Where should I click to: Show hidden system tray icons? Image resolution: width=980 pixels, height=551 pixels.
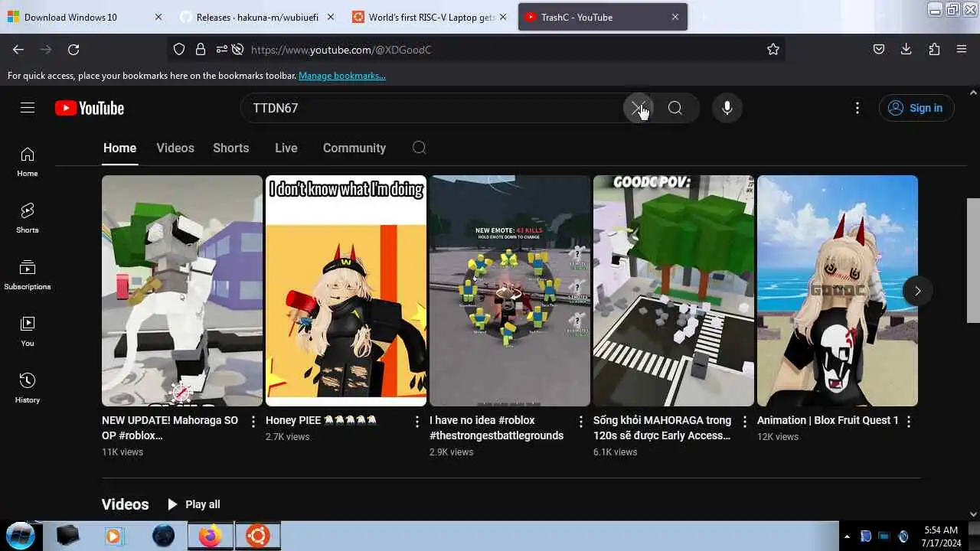pos(847,536)
